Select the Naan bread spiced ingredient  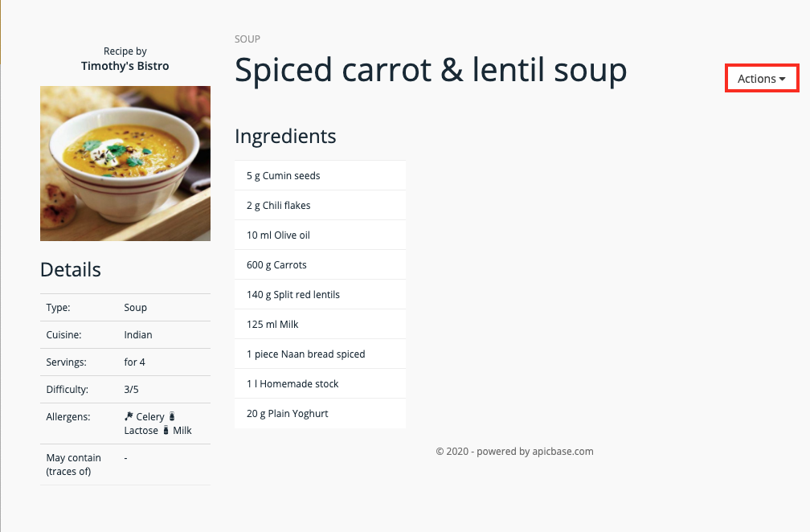point(320,354)
